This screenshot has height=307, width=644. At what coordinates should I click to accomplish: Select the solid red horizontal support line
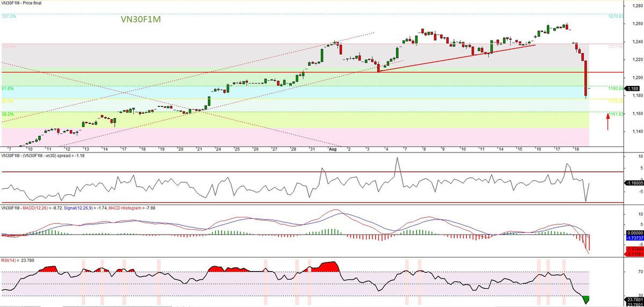coord(215,72)
